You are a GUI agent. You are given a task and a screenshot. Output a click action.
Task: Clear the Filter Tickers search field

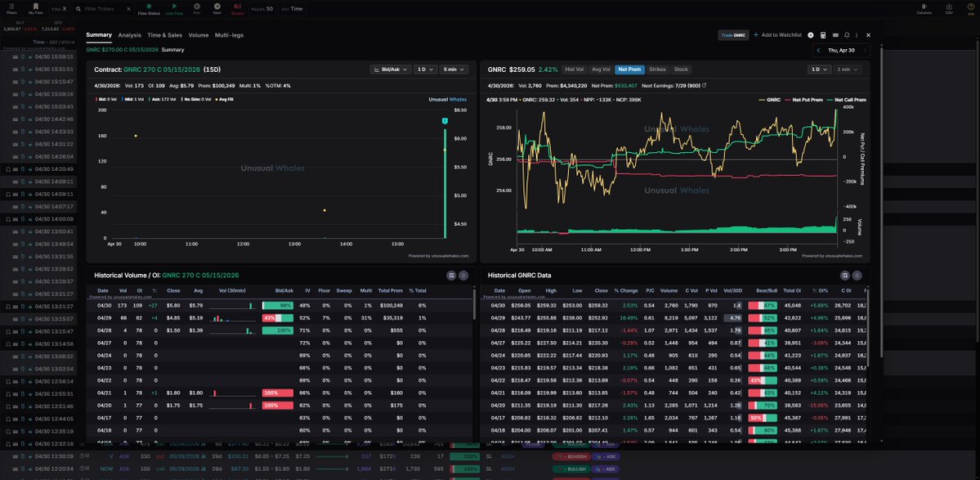pyautogui.click(x=128, y=9)
